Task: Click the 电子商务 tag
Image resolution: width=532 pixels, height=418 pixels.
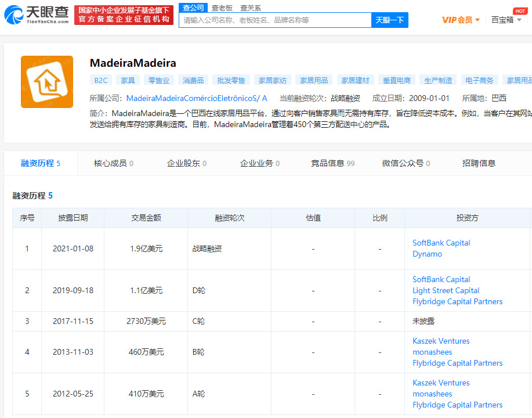Action: (x=479, y=81)
